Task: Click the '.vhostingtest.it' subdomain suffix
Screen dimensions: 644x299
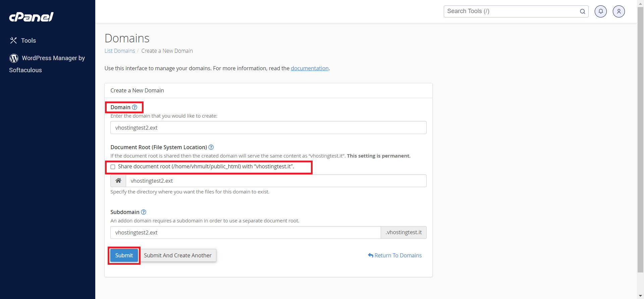Action: 404,232
